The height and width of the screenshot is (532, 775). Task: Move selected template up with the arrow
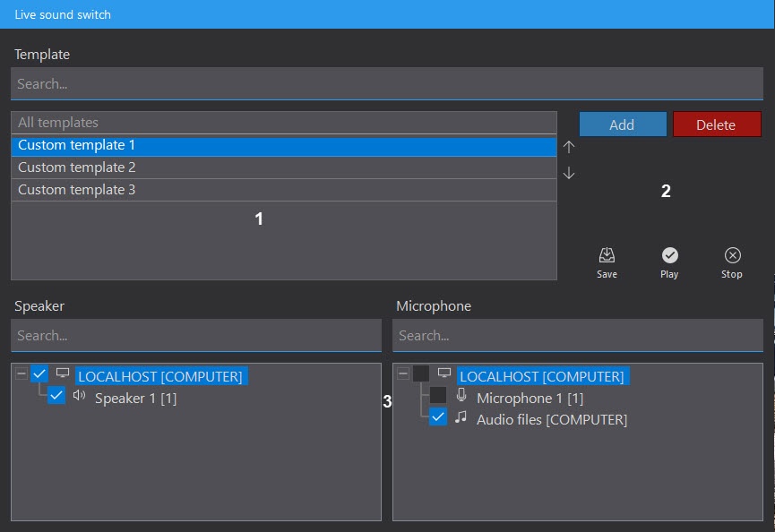569,147
